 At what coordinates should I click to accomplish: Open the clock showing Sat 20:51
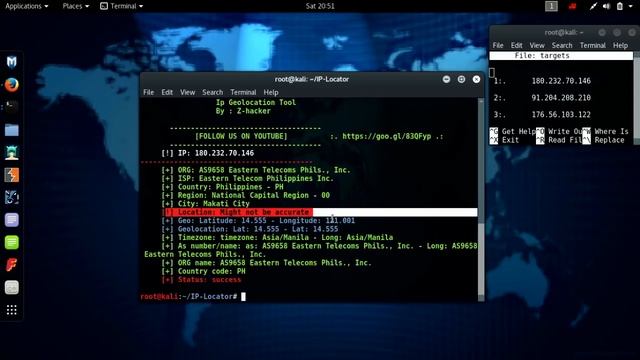coord(320,6)
